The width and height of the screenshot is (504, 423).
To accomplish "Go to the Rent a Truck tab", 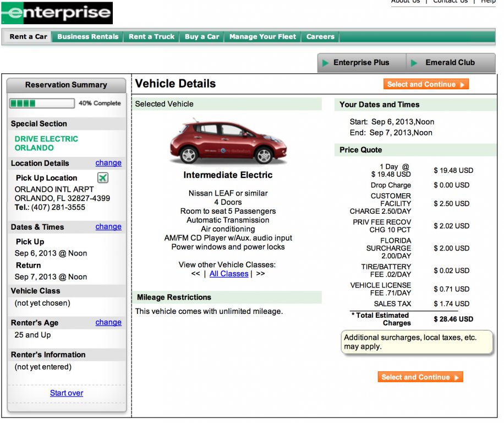I will pyautogui.click(x=151, y=37).
